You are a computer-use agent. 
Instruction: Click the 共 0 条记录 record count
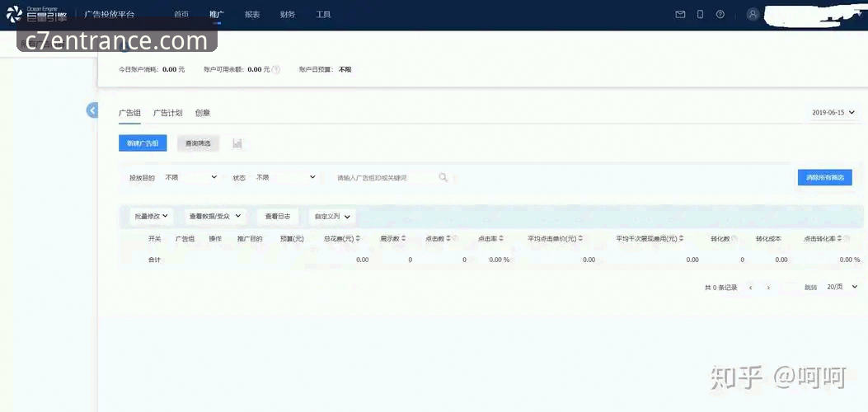[720, 288]
